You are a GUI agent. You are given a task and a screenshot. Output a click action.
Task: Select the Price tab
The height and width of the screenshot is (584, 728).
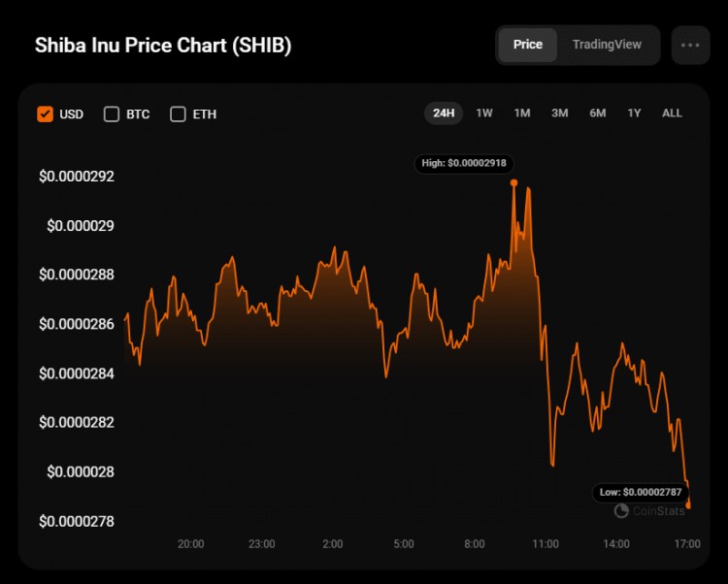pyautogui.click(x=527, y=45)
